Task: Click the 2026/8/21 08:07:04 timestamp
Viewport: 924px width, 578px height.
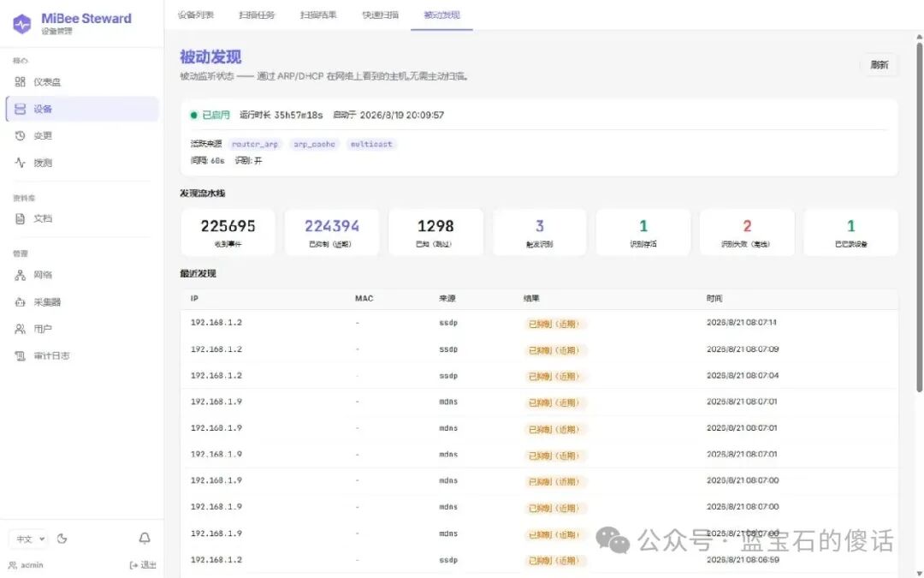Action: pyautogui.click(x=743, y=376)
